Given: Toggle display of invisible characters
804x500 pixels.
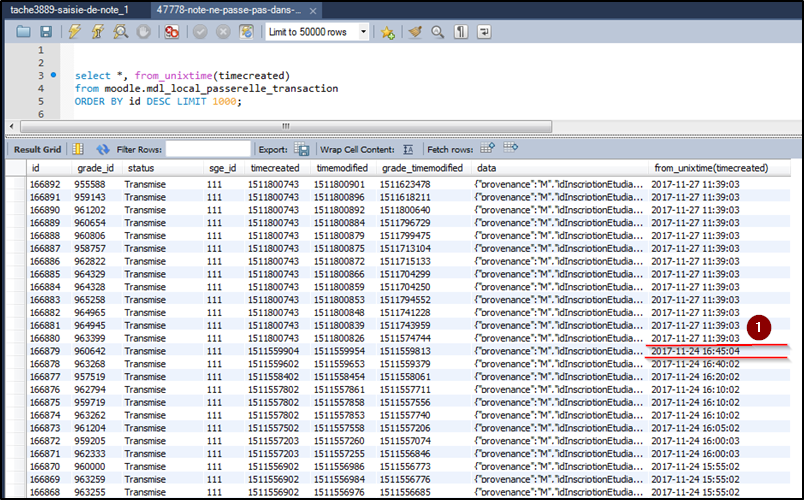Looking at the screenshot, I should coord(460,32).
